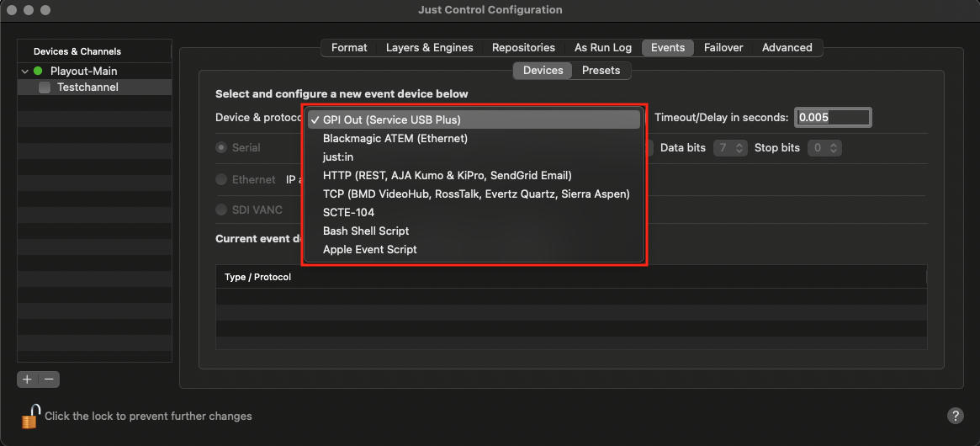Viewport: 980px width, 446px height.
Task: Select the Ethernet radio button
Action: click(221, 179)
